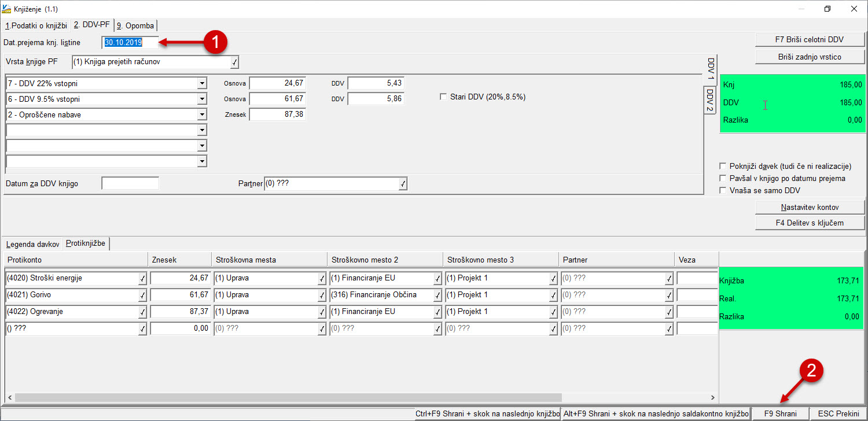Click the DDV field with 5,86
This screenshot has width=868, height=421.
(376, 99)
